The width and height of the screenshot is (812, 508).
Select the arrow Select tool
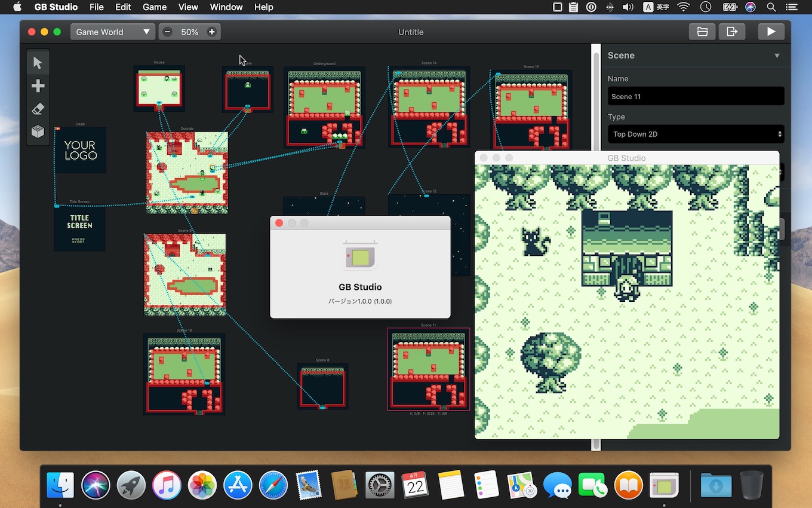[38, 63]
